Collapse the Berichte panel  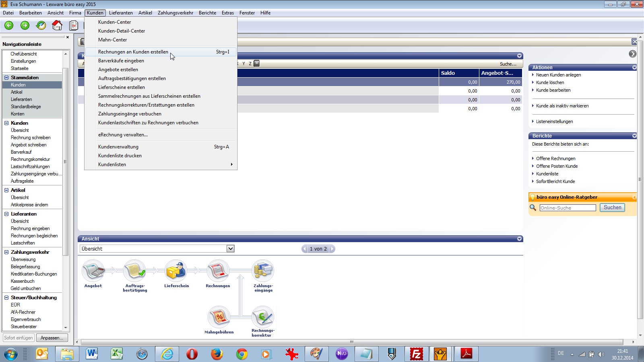(634, 136)
